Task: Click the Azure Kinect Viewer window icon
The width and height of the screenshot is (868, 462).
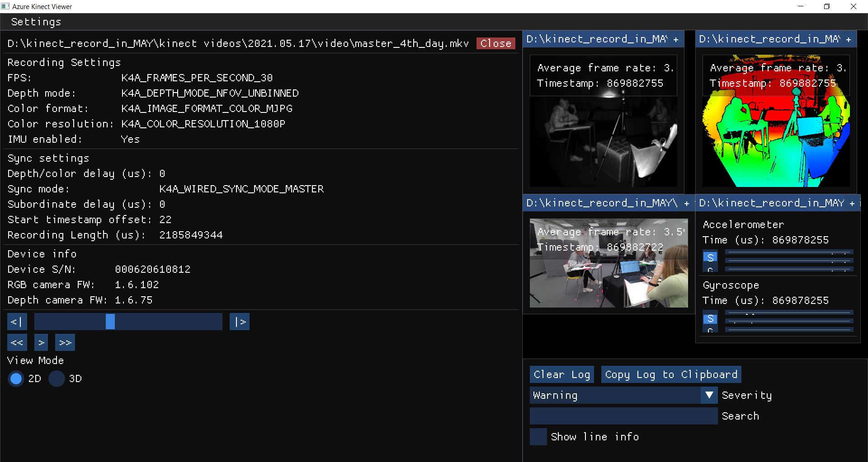Action: (5, 6)
